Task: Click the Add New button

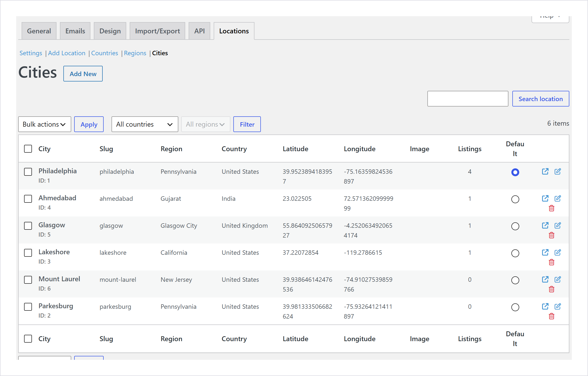Action: tap(83, 74)
